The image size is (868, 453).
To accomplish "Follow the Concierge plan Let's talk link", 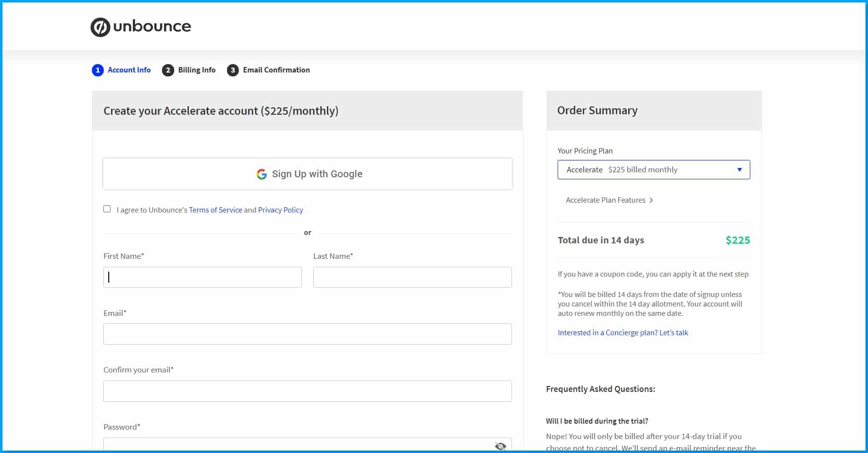I will (x=623, y=333).
